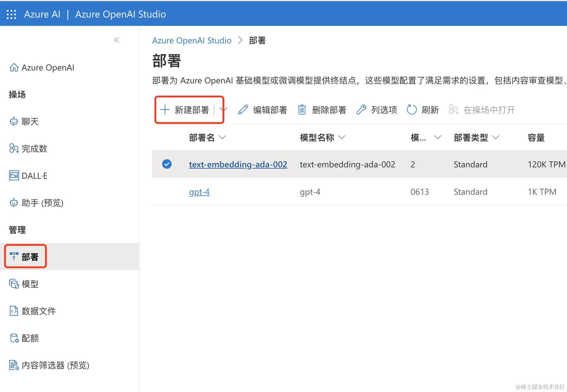The height and width of the screenshot is (392, 567).
Task: Open 内容筛选器 (预览) in the sidebar
Action: click(55, 365)
